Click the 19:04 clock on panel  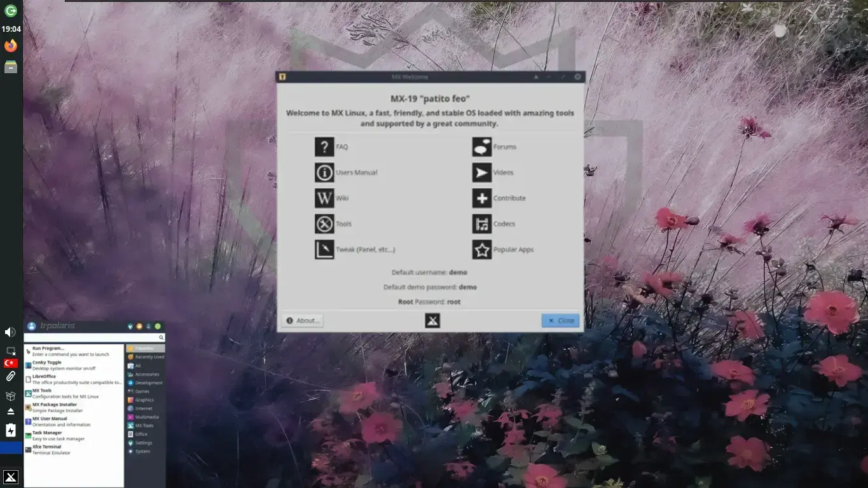click(x=11, y=29)
